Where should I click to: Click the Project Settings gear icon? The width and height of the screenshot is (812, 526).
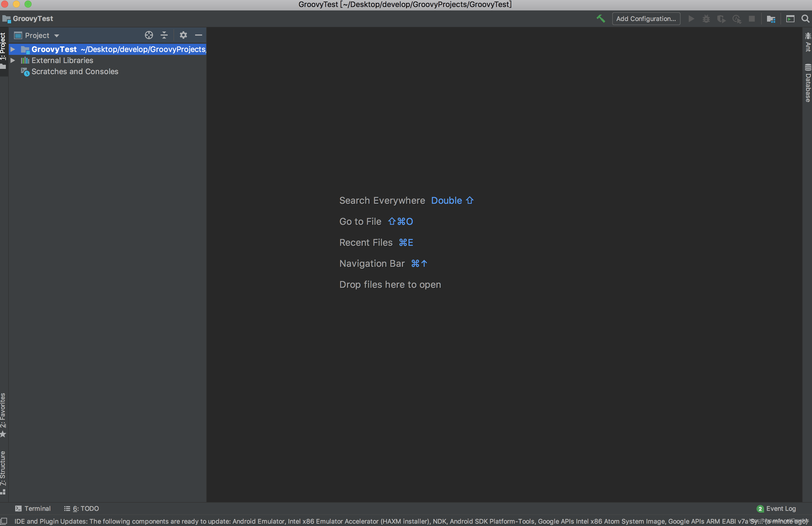pos(183,36)
